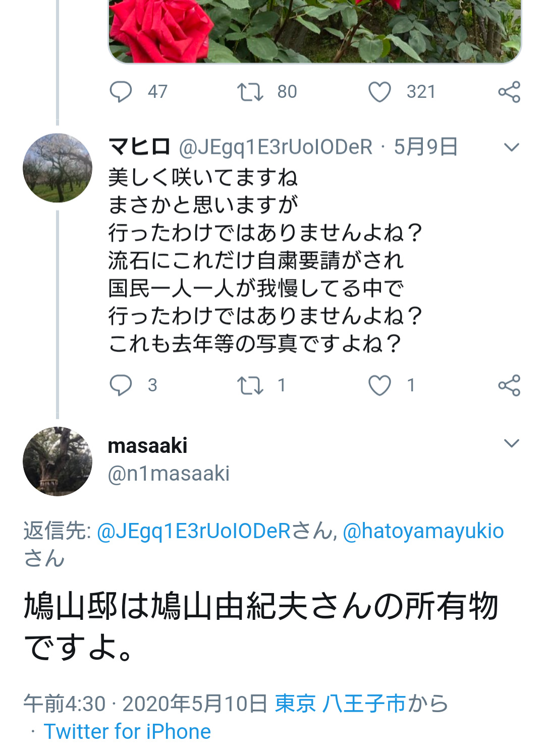Open マヒロ's profile via display name

(139, 147)
